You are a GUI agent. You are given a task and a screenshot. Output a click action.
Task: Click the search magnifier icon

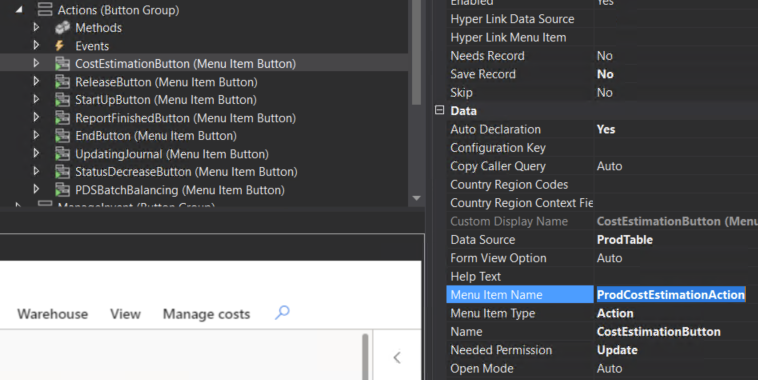pyautogui.click(x=282, y=312)
